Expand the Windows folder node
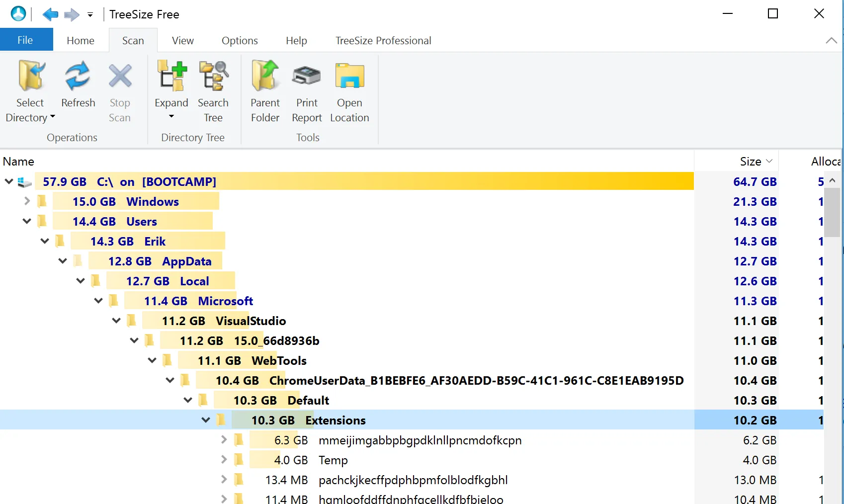Screen dimensions: 844x504 click(x=27, y=201)
